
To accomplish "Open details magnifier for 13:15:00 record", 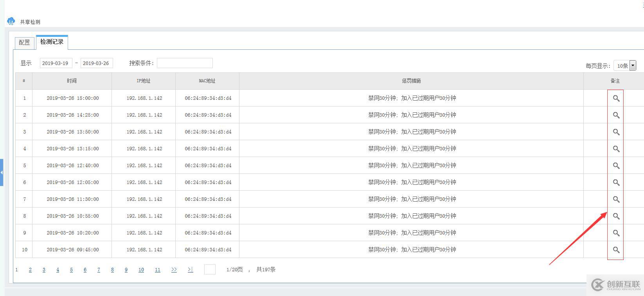I will click(616, 149).
